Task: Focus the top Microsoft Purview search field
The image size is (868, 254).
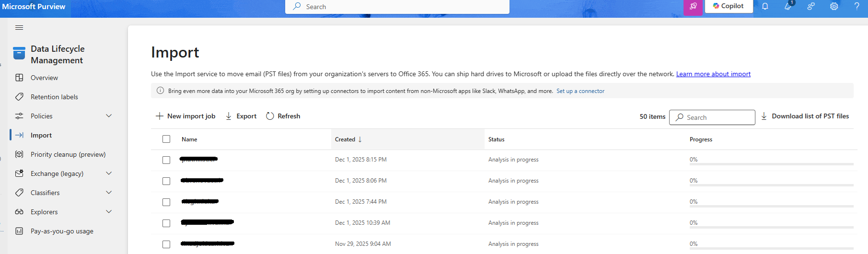Action: click(397, 7)
